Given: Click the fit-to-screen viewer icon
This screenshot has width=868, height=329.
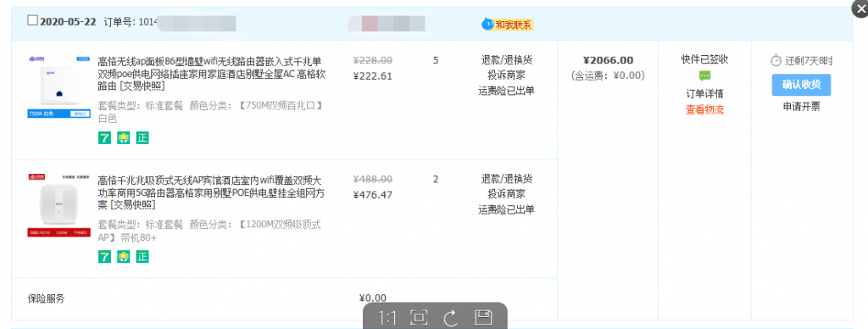Looking at the screenshot, I should (419, 318).
